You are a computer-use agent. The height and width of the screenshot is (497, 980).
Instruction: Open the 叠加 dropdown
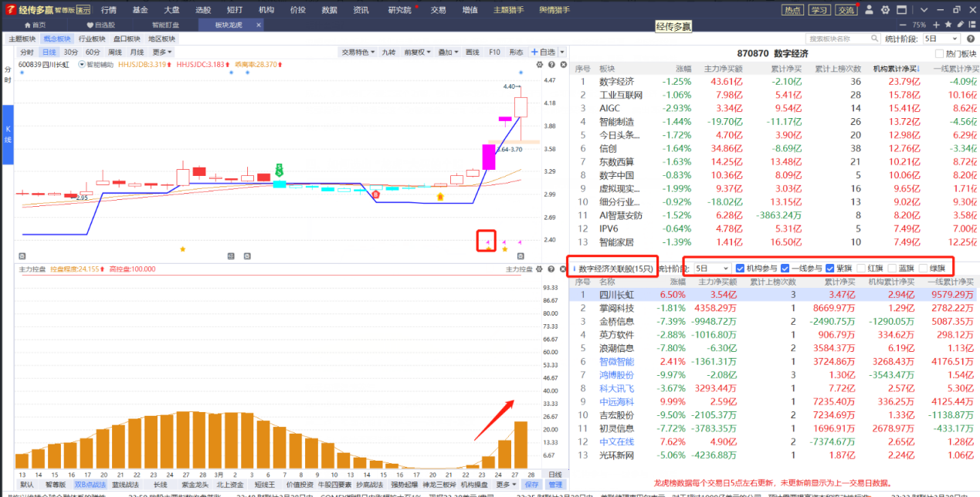coord(449,52)
